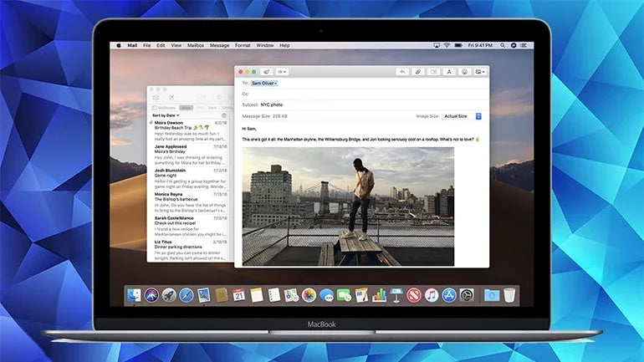Open the Mailbox menu
Viewport: 644px width, 362px height.
196,45
